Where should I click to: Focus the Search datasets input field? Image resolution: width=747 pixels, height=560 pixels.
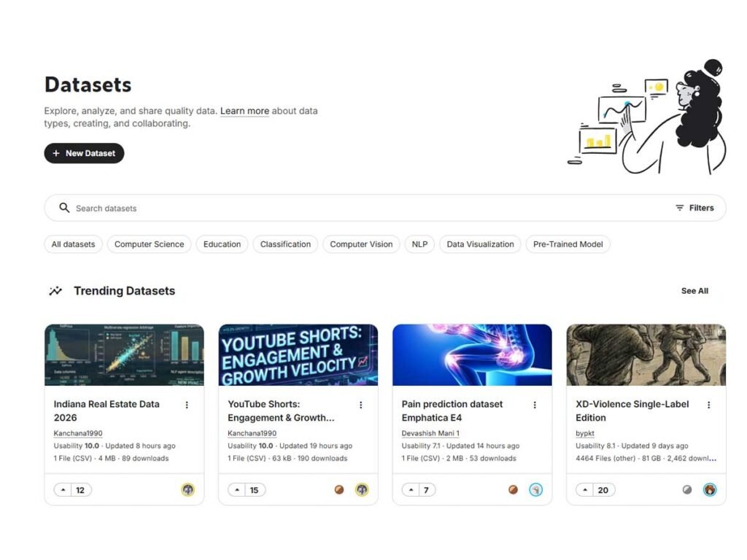click(365, 208)
